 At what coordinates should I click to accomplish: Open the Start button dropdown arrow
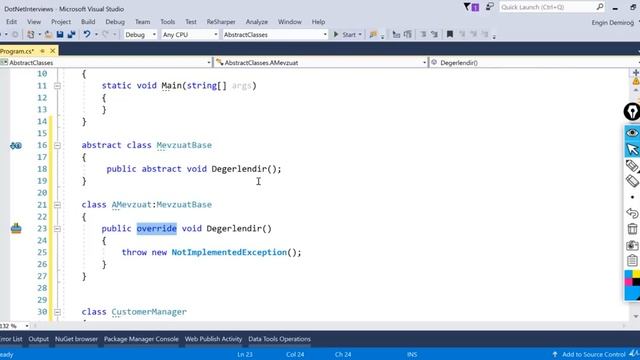(360, 35)
